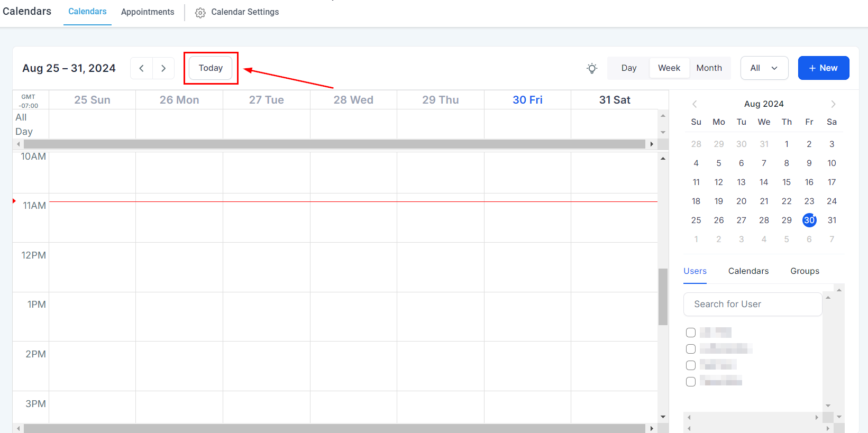Screen dimensions: 868x433
Task: Click the Today button
Action: tap(211, 68)
